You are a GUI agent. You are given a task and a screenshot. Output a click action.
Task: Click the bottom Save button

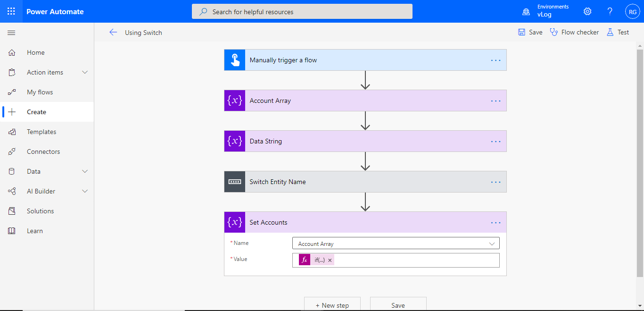click(x=398, y=304)
